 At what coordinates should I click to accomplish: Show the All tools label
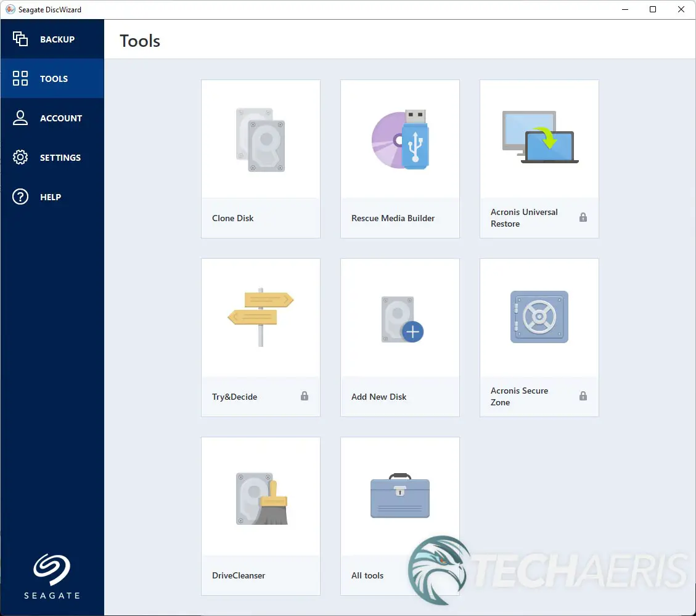click(367, 575)
